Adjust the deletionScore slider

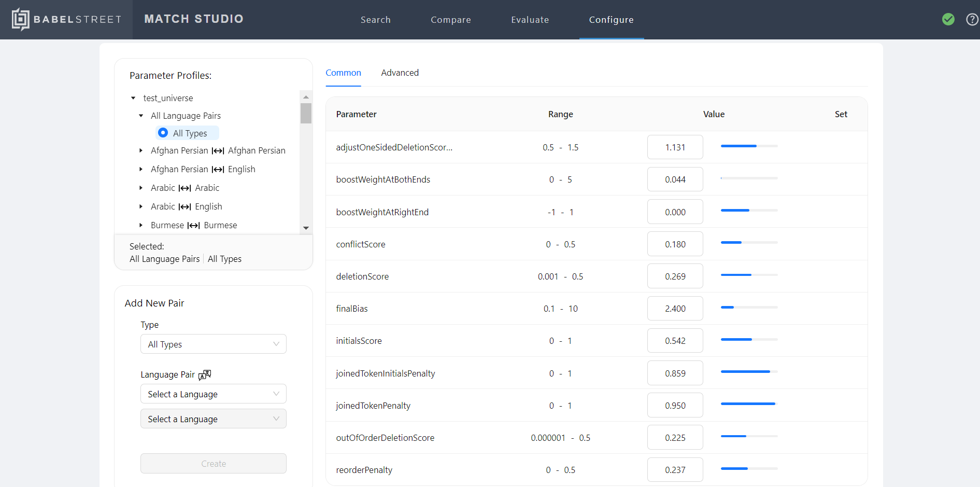749,275
